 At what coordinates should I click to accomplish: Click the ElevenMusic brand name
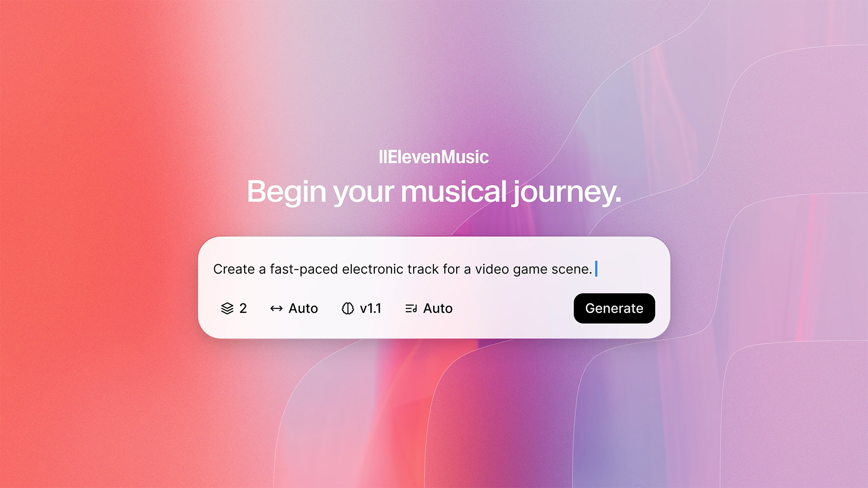(x=434, y=157)
